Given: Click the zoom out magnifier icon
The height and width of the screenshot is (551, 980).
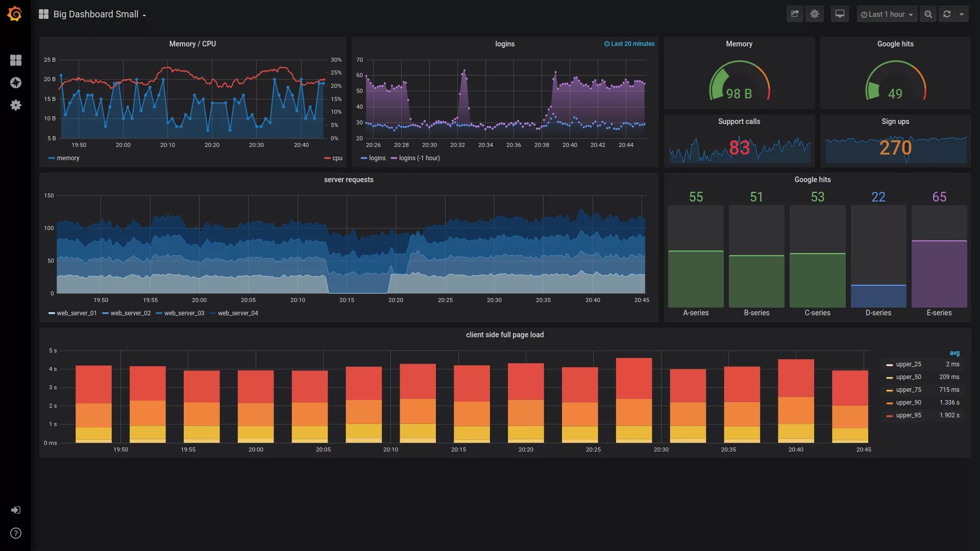Looking at the screenshot, I should coord(928,14).
